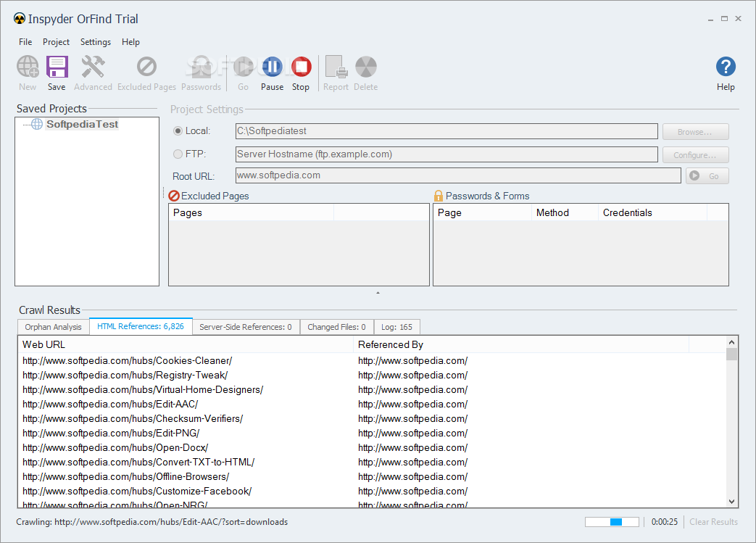Select the Local radio button

pos(178,131)
